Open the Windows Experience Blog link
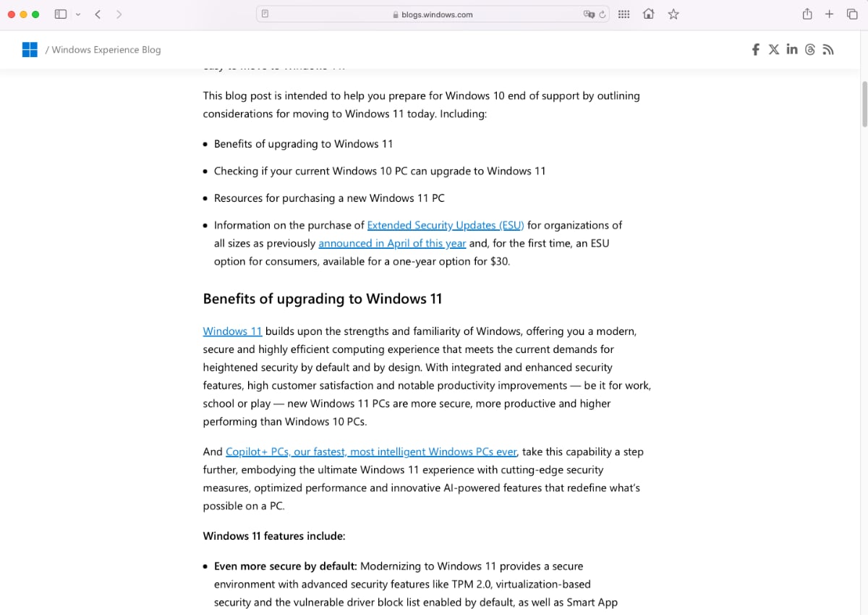The image size is (868, 615). (106, 50)
